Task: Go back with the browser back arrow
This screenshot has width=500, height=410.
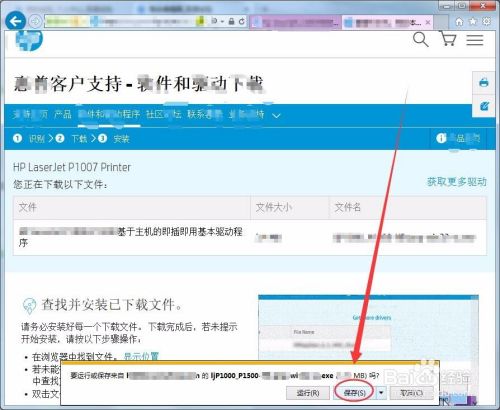Action: [x=15, y=21]
